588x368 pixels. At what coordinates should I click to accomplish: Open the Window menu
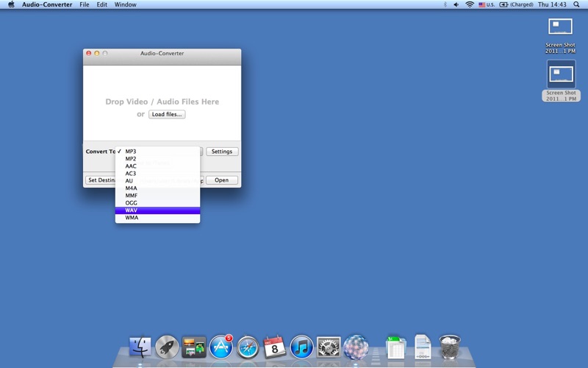tap(125, 4)
